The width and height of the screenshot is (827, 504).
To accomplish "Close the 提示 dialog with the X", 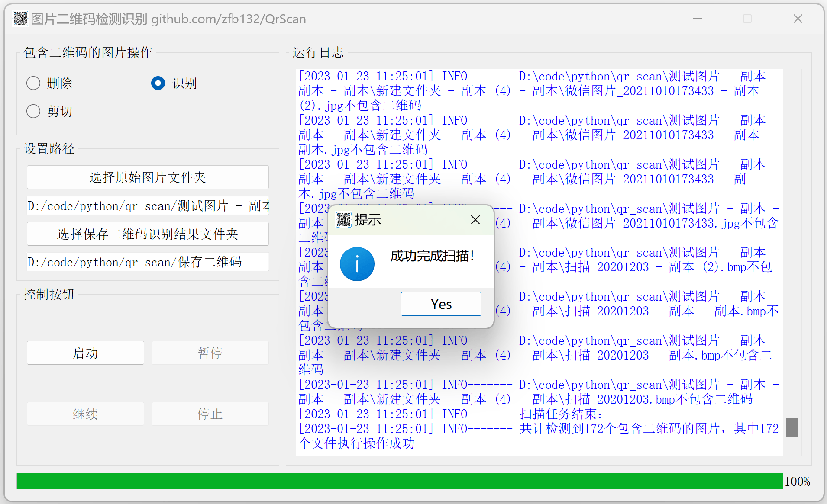I will [475, 220].
